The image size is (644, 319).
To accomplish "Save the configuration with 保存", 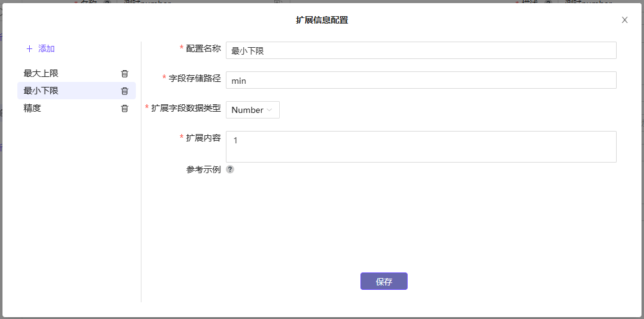I will coord(384,281).
